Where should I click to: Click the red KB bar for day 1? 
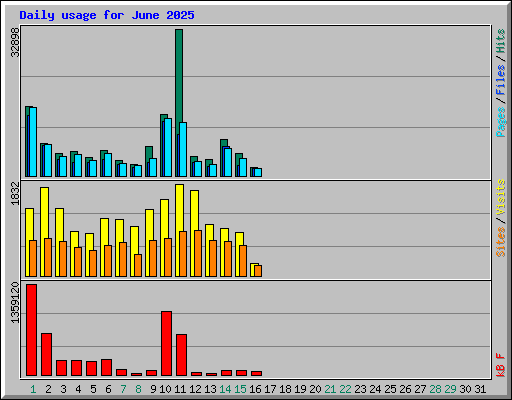[x=31, y=330]
